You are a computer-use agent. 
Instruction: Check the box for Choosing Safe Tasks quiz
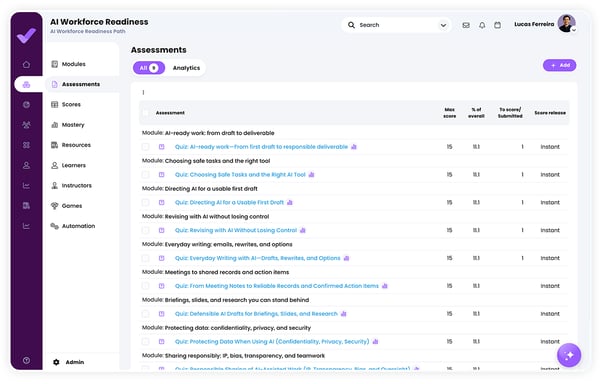point(145,175)
